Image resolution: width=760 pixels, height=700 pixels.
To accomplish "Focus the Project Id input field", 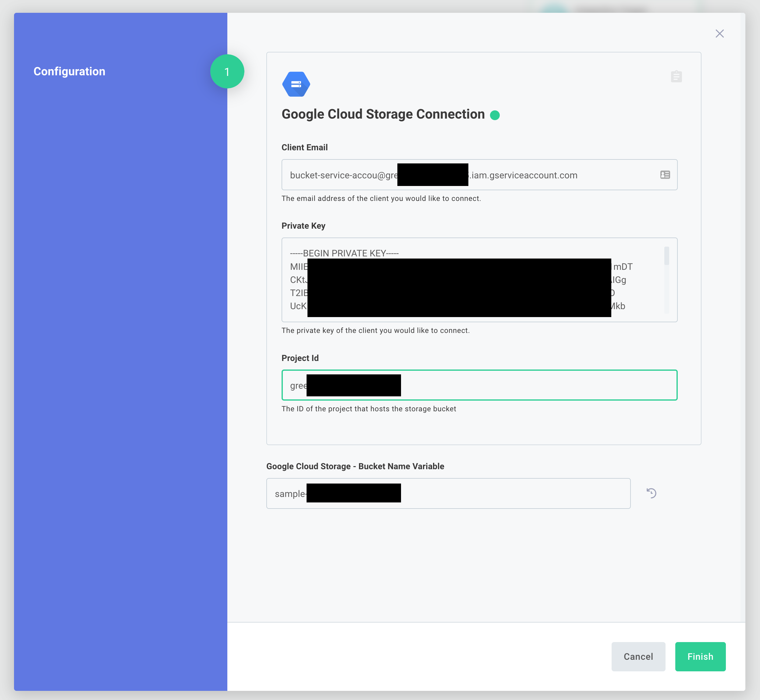I will (479, 385).
